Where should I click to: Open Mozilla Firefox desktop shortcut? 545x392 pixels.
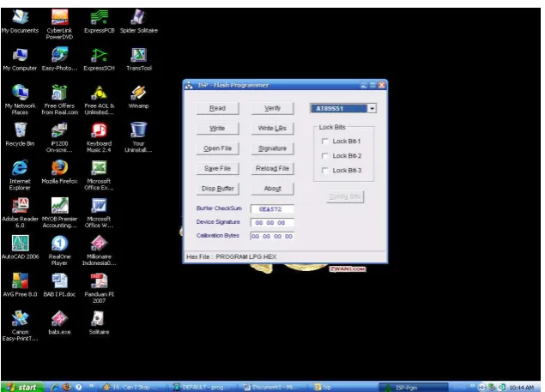[59, 172]
